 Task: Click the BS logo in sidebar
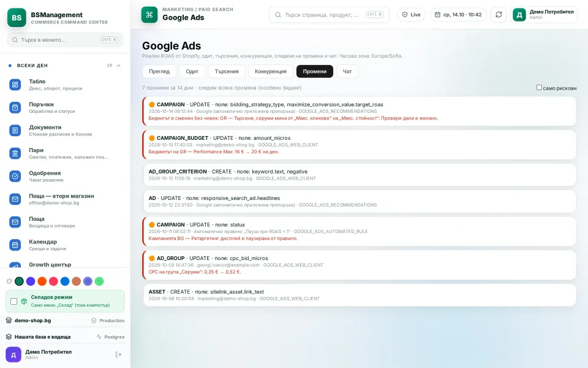pos(17,18)
